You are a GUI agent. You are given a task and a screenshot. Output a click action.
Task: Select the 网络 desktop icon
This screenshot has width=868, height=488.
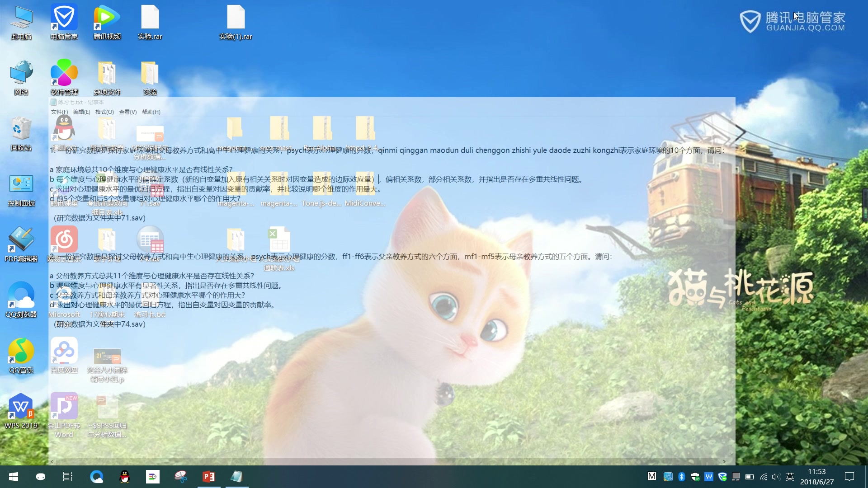coord(21,78)
